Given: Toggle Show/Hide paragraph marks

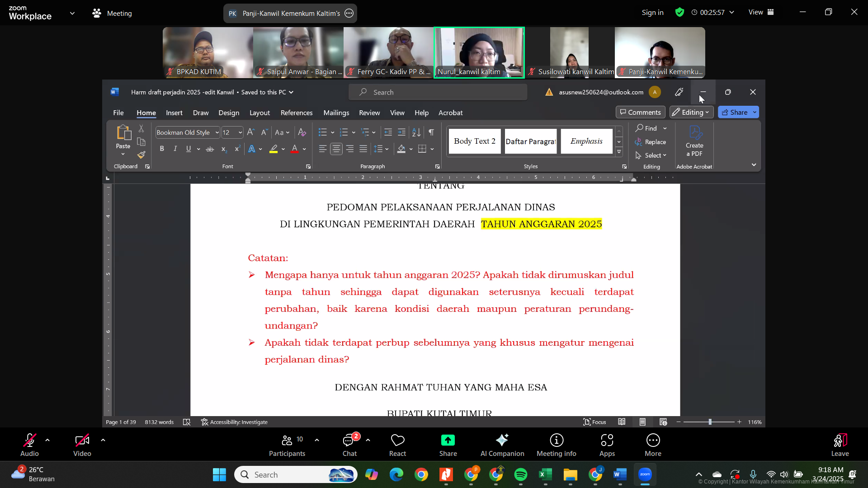Looking at the screenshot, I should pyautogui.click(x=431, y=132).
